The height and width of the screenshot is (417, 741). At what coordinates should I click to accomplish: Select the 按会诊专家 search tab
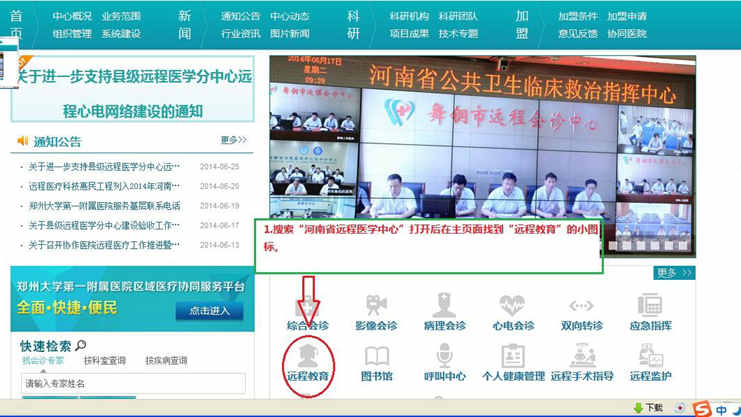pyautogui.click(x=43, y=361)
